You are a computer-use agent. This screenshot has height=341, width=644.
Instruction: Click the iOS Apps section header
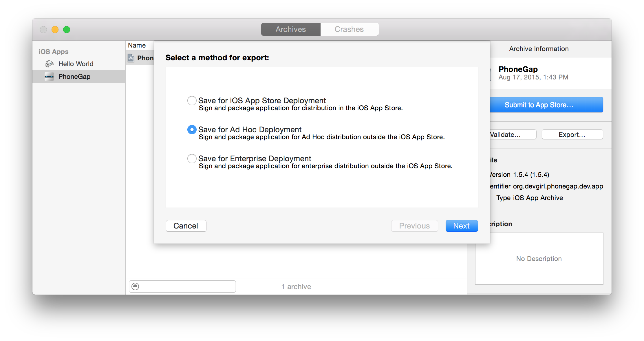(x=54, y=52)
